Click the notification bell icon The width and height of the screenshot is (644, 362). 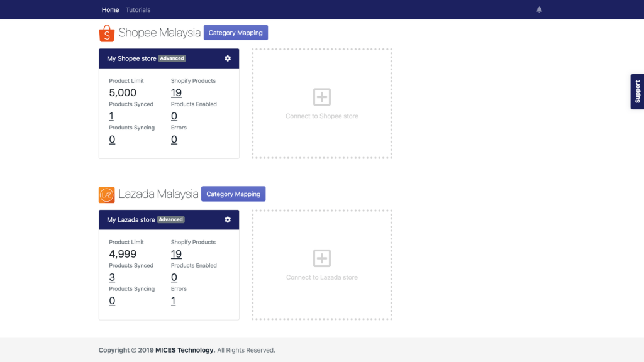tap(539, 9)
